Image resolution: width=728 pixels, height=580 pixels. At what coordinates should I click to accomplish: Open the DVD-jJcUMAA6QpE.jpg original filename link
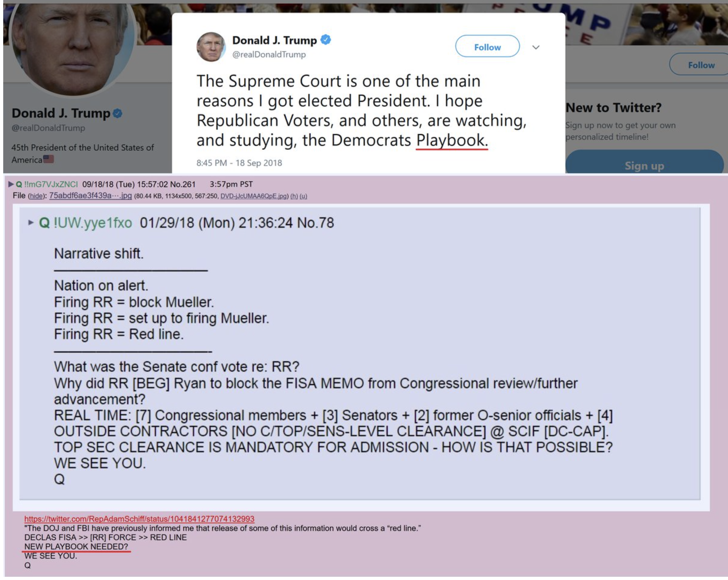[x=254, y=196]
